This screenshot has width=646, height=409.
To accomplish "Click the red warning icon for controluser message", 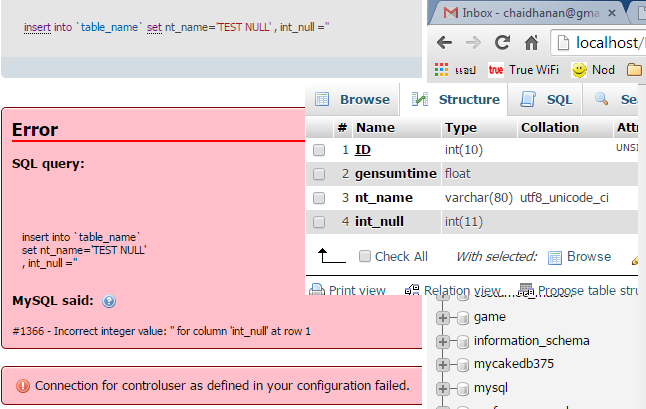I will pyautogui.click(x=23, y=386).
